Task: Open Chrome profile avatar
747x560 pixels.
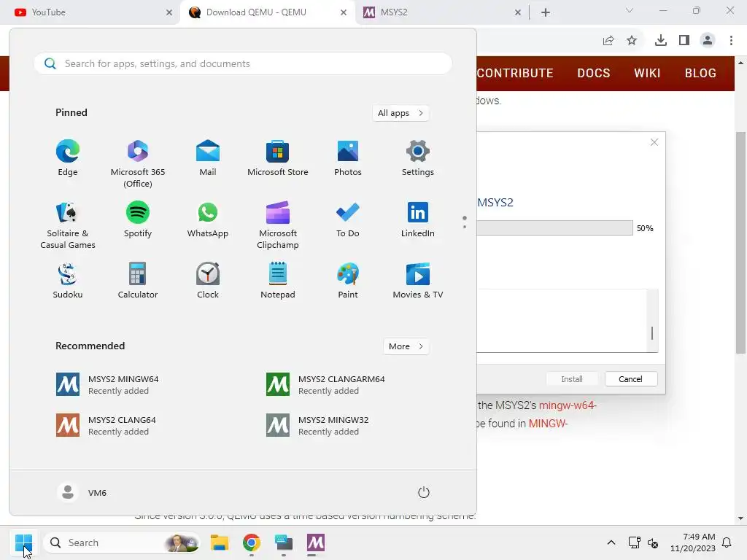Action: point(708,41)
